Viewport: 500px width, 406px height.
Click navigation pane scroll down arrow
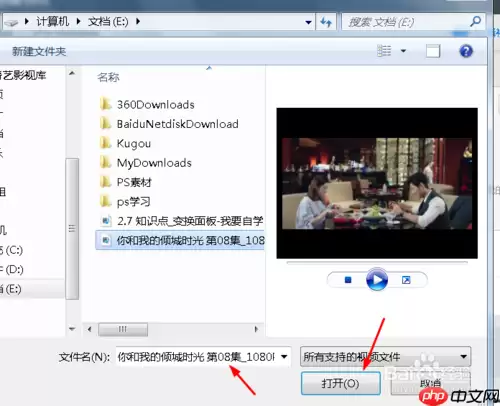[x=72, y=329]
